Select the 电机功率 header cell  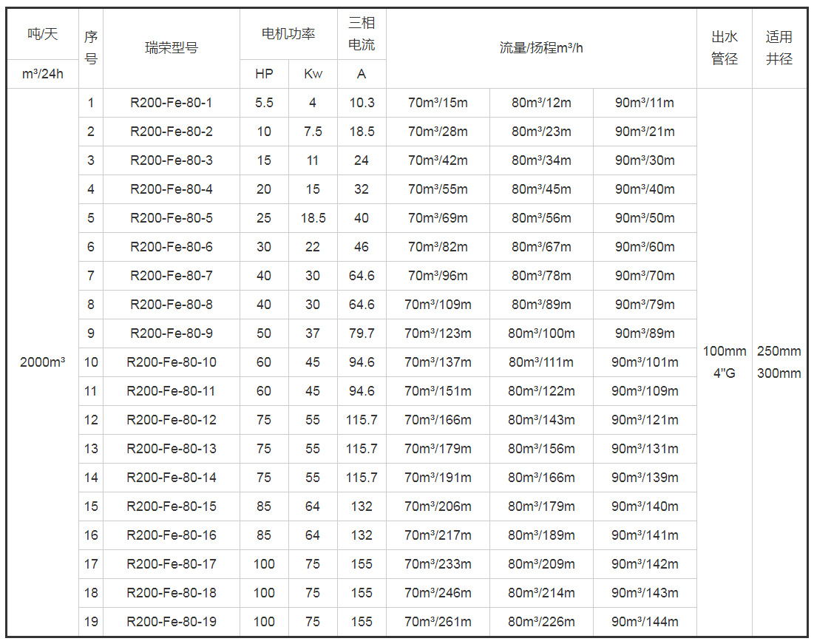pos(288,34)
